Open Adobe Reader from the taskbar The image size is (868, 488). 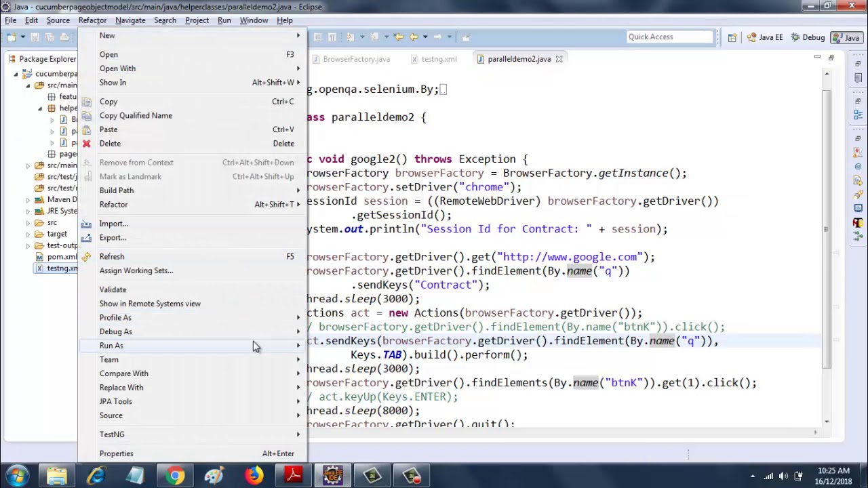[293, 476]
